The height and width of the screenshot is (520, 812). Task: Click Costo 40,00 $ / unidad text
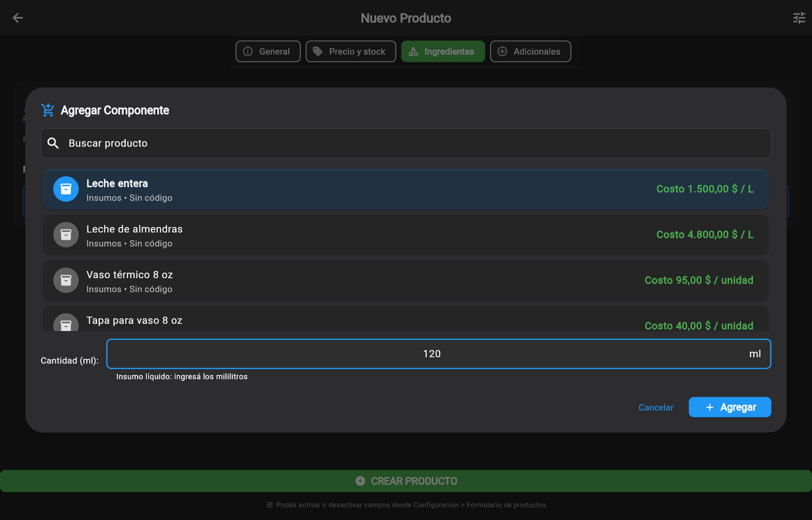(x=699, y=326)
